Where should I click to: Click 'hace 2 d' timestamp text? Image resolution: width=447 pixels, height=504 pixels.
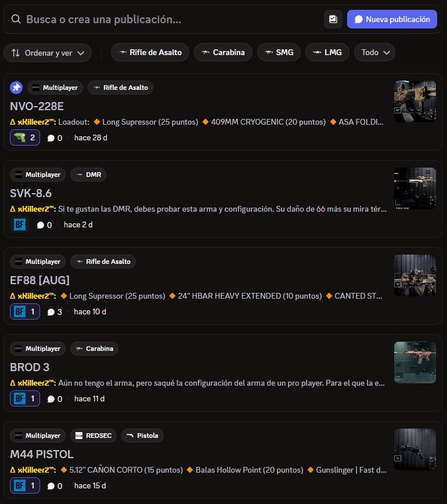[x=78, y=225]
